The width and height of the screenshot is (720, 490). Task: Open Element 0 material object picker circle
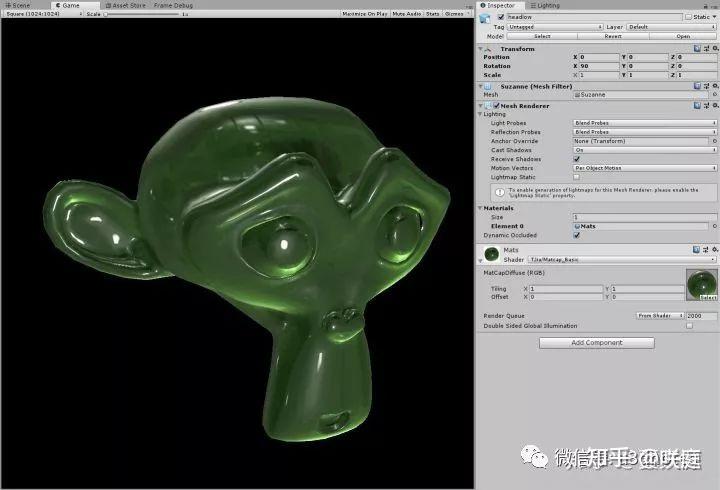(x=714, y=226)
